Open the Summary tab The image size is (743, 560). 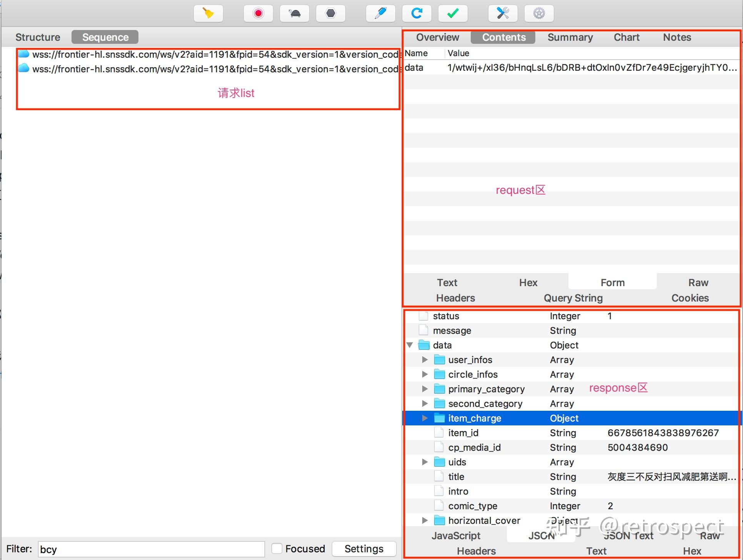[x=570, y=37]
